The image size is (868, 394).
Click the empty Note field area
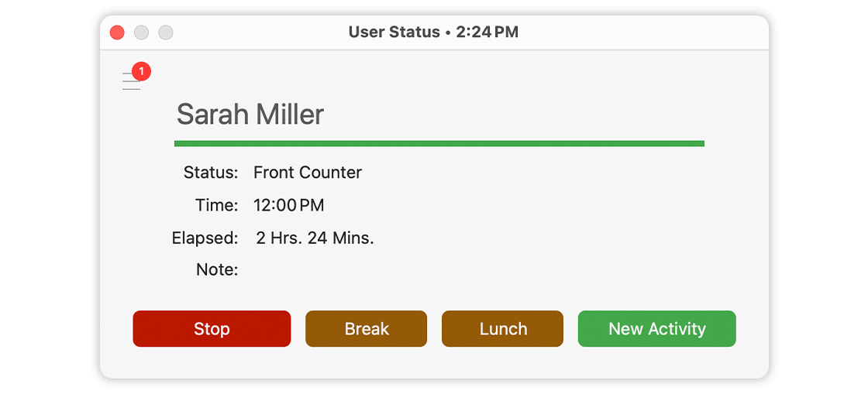point(387,269)
